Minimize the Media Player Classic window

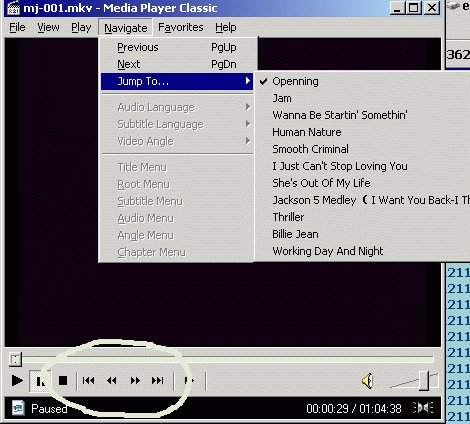[397, 8]
